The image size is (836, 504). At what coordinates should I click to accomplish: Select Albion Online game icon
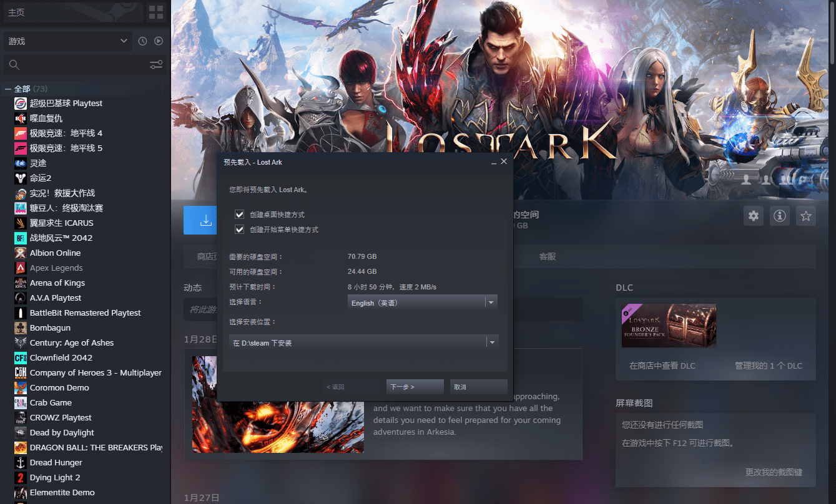[x=21, y=253]
